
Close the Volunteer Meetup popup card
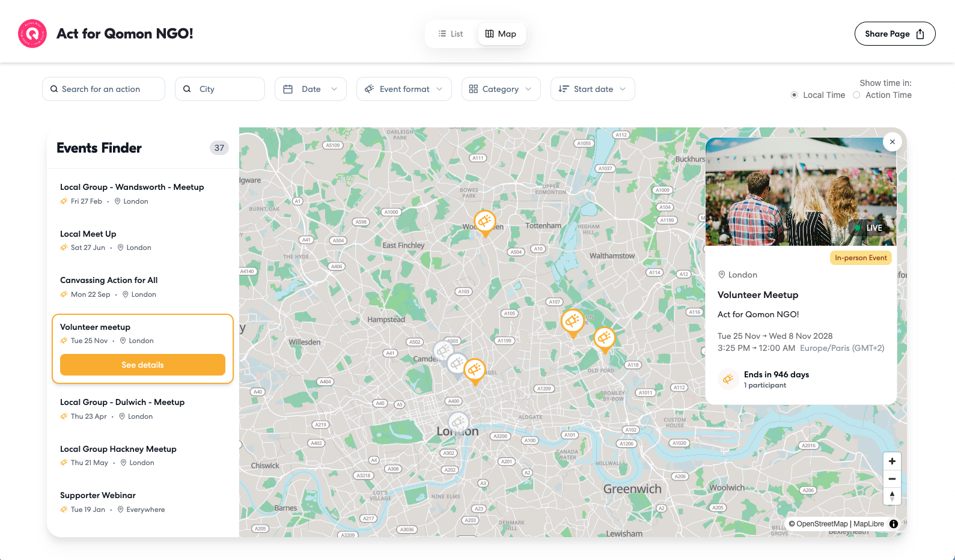[x=892, y=142]
